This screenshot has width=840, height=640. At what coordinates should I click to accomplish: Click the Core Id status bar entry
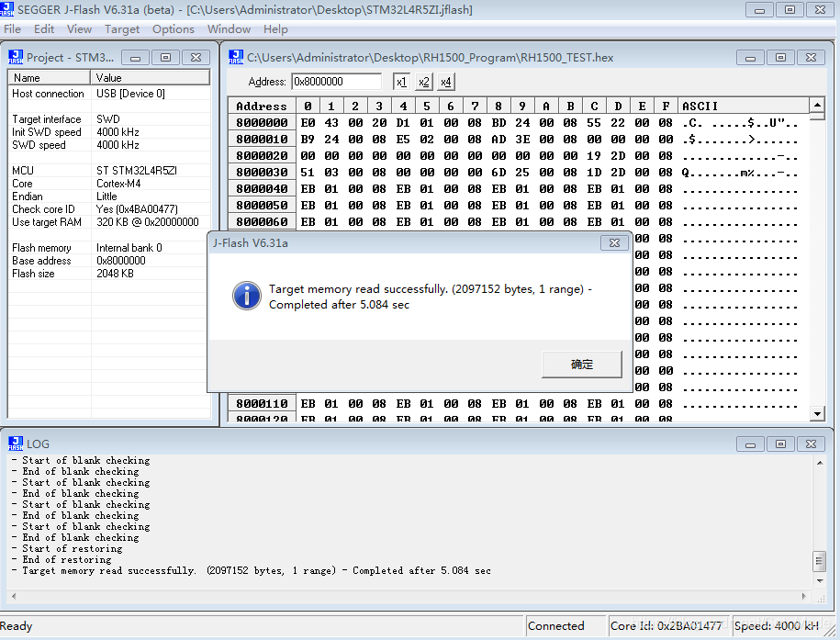coord(669,626)
